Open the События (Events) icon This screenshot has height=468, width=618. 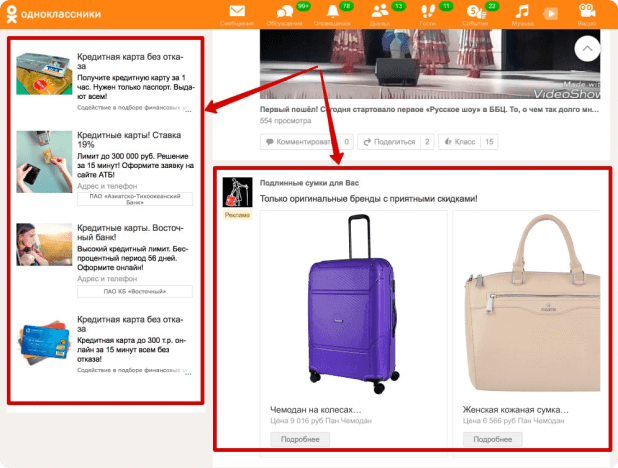click(x=475, y=13)
